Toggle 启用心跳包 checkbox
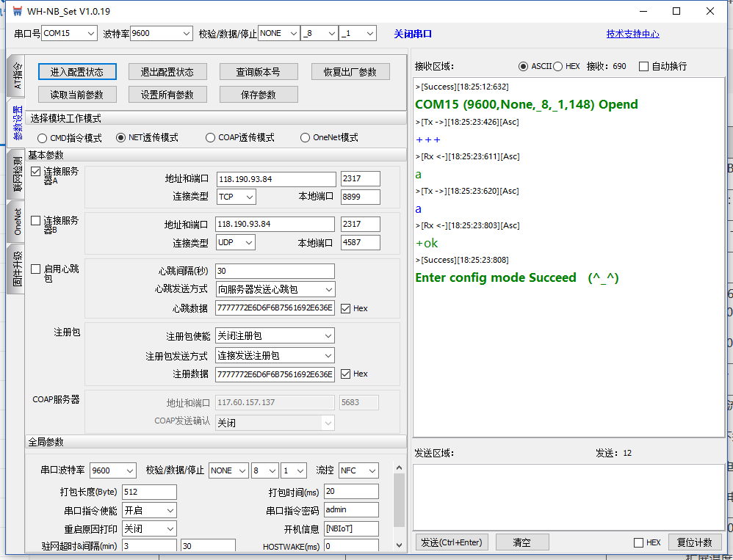This screenshot has height=560, width=733. tap(35, 269)
